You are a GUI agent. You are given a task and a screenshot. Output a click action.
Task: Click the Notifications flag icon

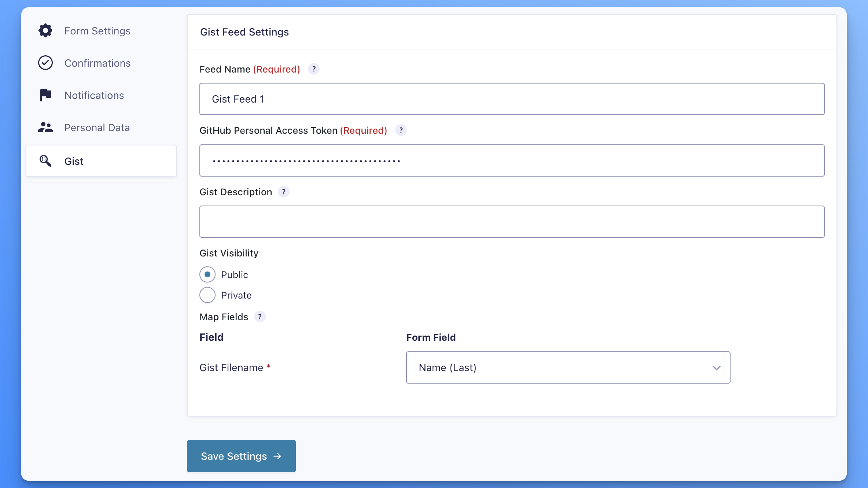45,95
